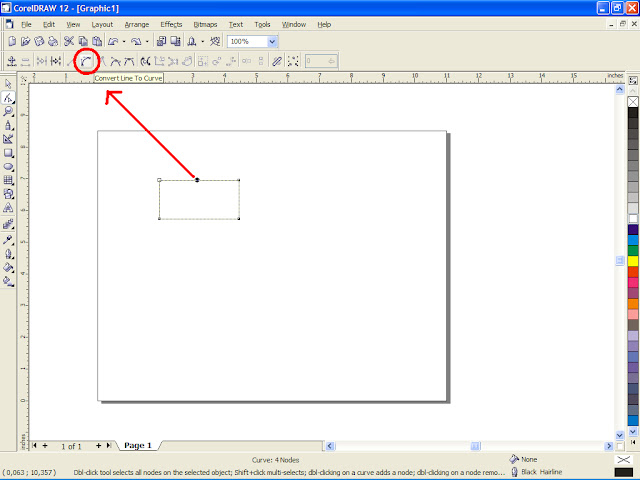The height and width of the screenshot is (480, 640).
Task: Expand the Redo history dropdown arrow
Action: (x=147, y=41)
